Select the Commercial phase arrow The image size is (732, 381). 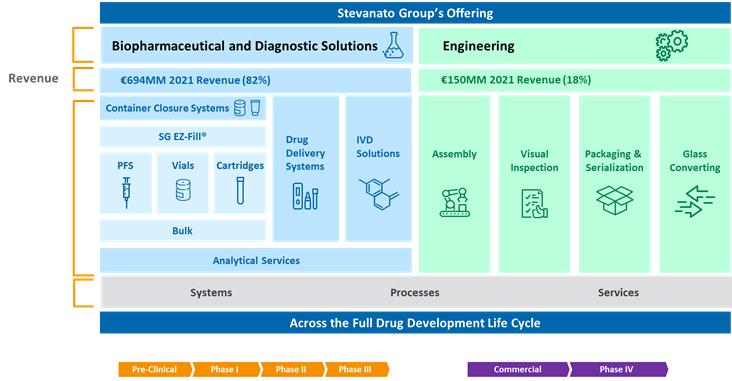[x=518, y=369]
